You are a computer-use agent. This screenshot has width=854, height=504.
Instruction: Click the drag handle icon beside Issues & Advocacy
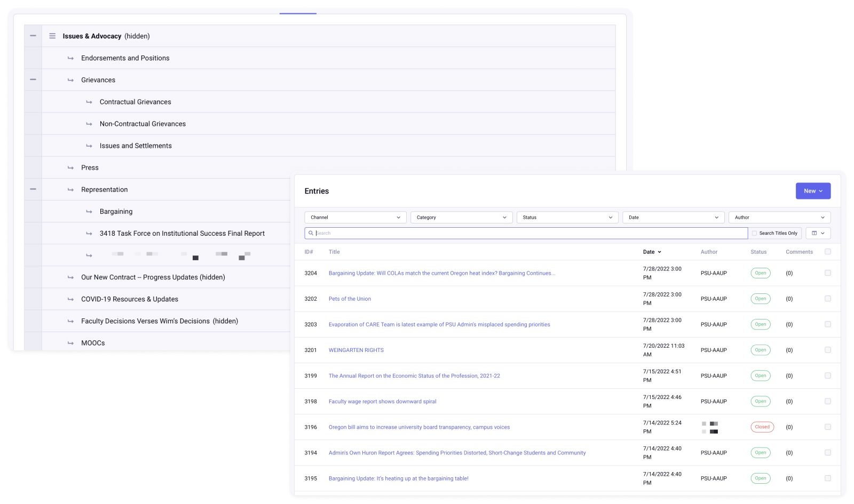(52, 36)
